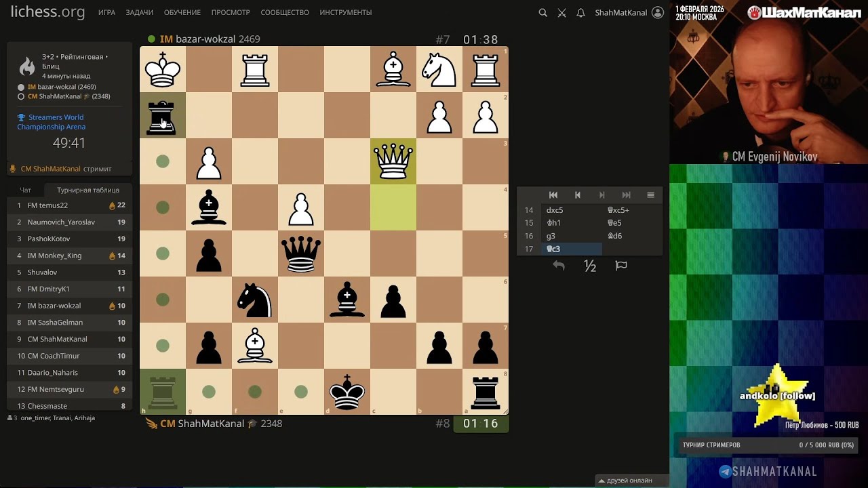Click board resize handle corner
This screenshot has height=488, width=868.
click(x=505, y=411)
